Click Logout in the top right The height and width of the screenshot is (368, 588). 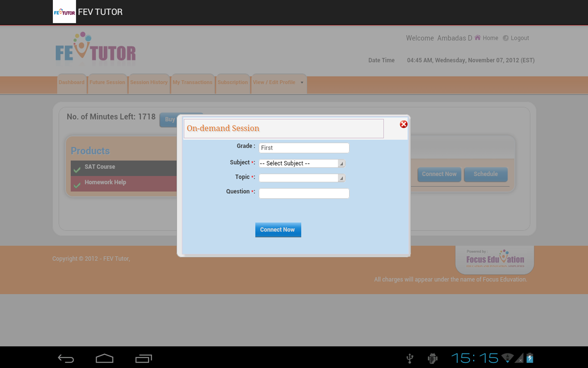pyautogui.click(x=519, y=38)
